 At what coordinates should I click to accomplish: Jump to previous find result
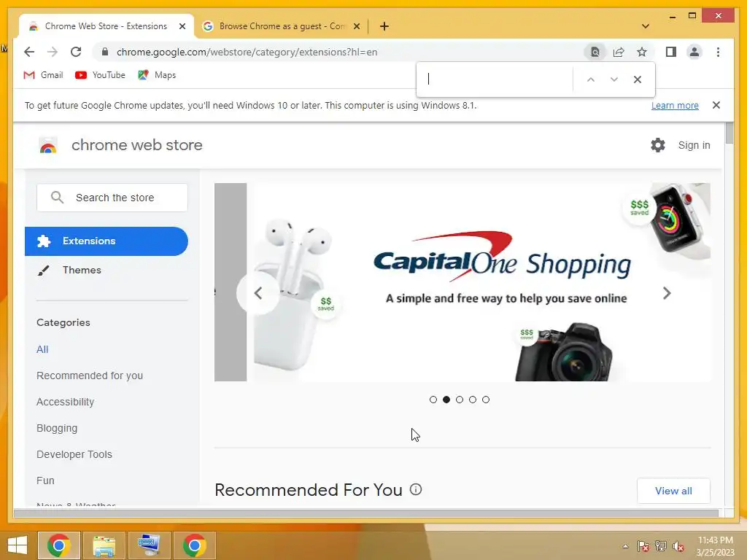[591, 79]
